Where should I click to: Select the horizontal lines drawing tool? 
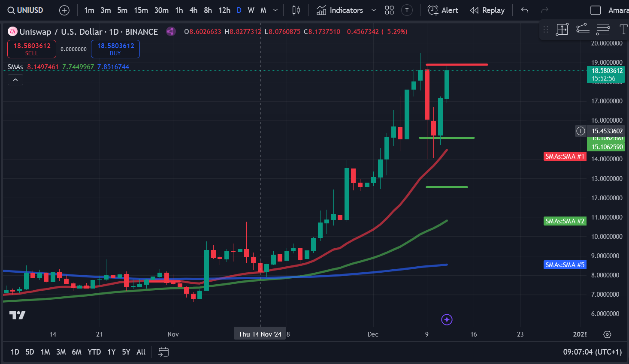click(603, 30)
